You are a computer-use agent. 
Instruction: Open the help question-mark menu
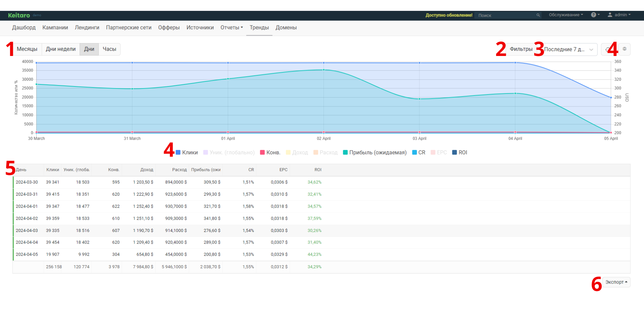595,15
